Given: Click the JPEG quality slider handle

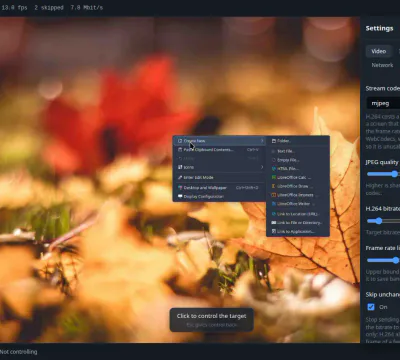Looking at the screenshot, I should [395, 174].
